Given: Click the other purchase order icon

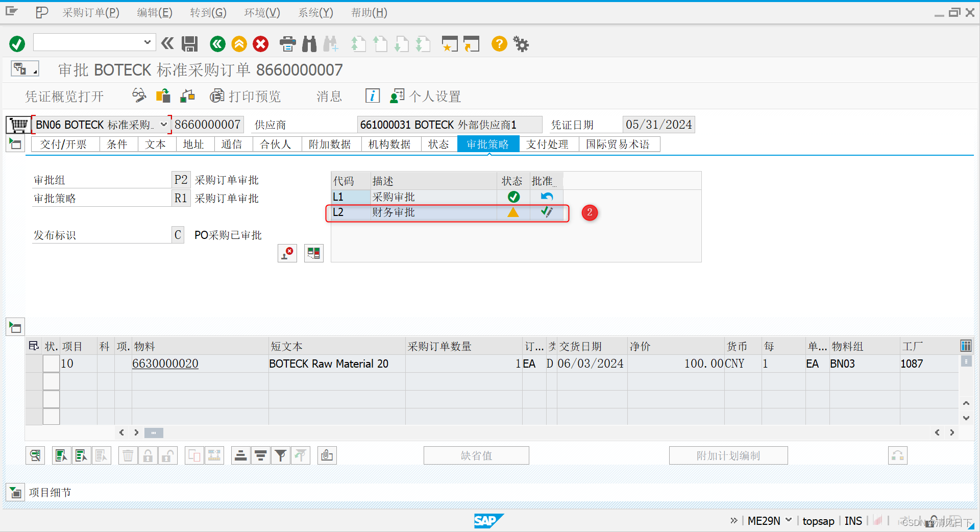Looking at the screenshot, I should point(163,95).
